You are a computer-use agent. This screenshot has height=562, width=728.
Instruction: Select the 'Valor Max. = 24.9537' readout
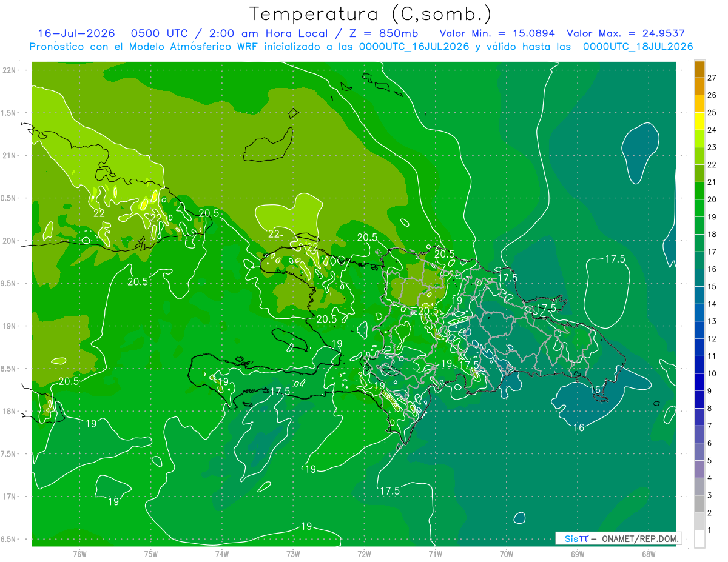(625, 33)
